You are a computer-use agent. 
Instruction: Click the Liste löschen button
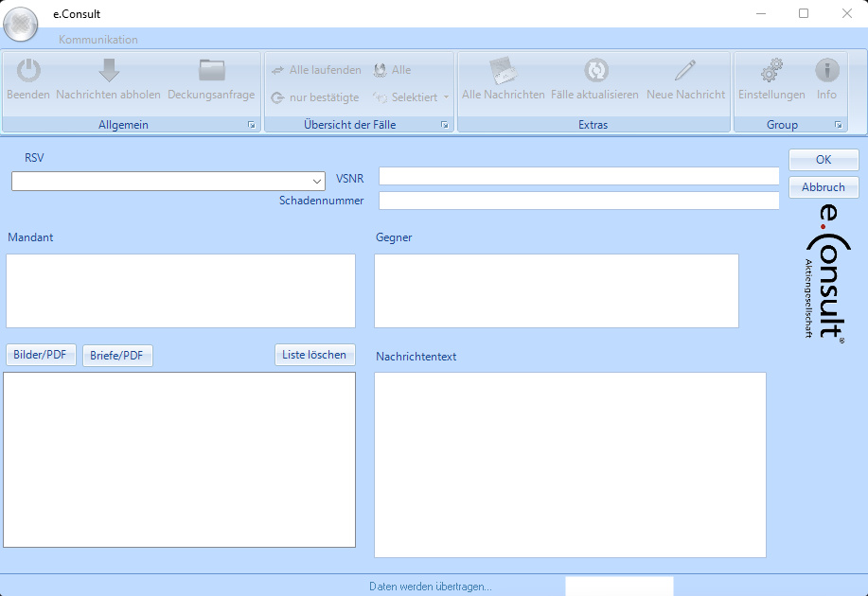(x=314, y=355)
